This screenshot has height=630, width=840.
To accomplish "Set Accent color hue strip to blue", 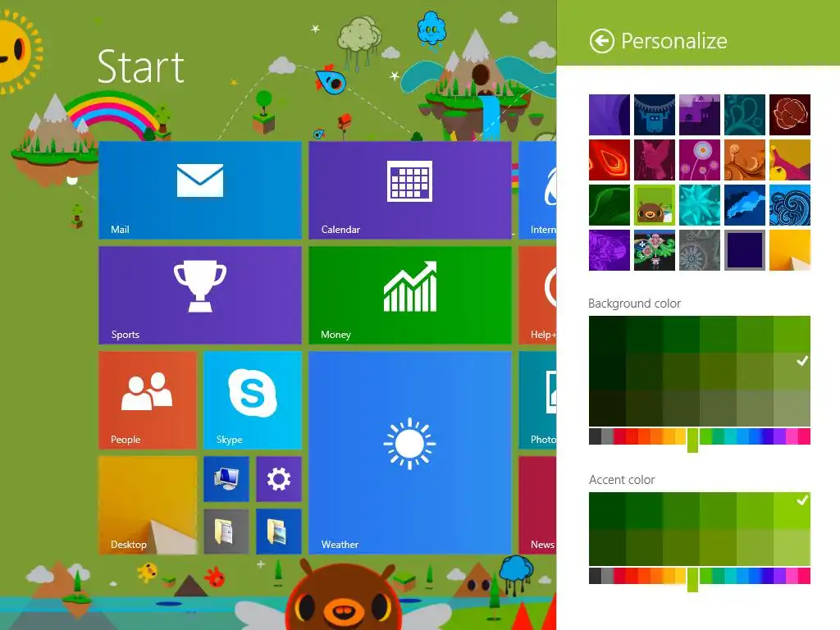I will point(755,576).
